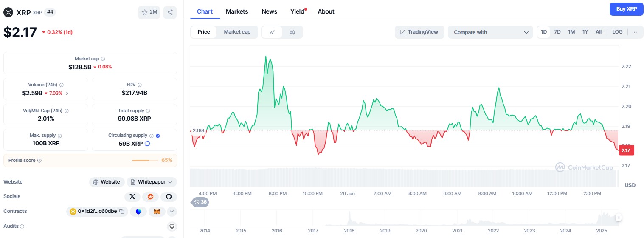644x238 pixels.
Task: Open the Compare with dropdown
Action: click(x=490, y=32)
